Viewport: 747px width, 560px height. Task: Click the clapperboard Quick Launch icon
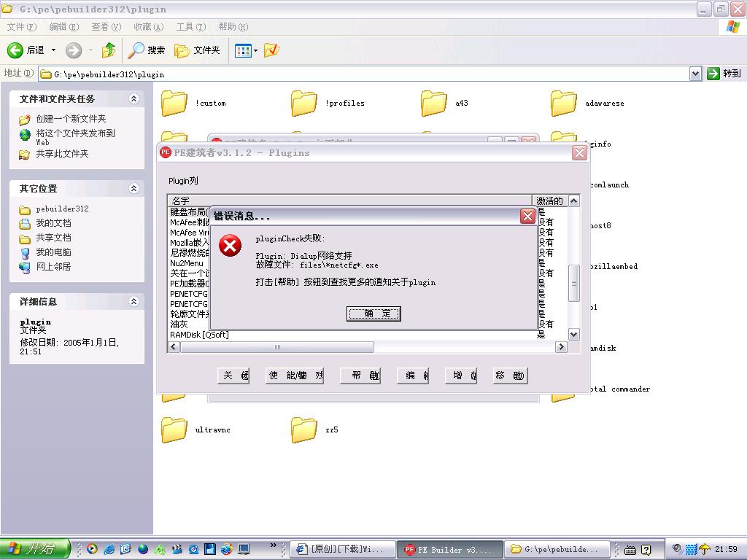[x=177, y=549]
